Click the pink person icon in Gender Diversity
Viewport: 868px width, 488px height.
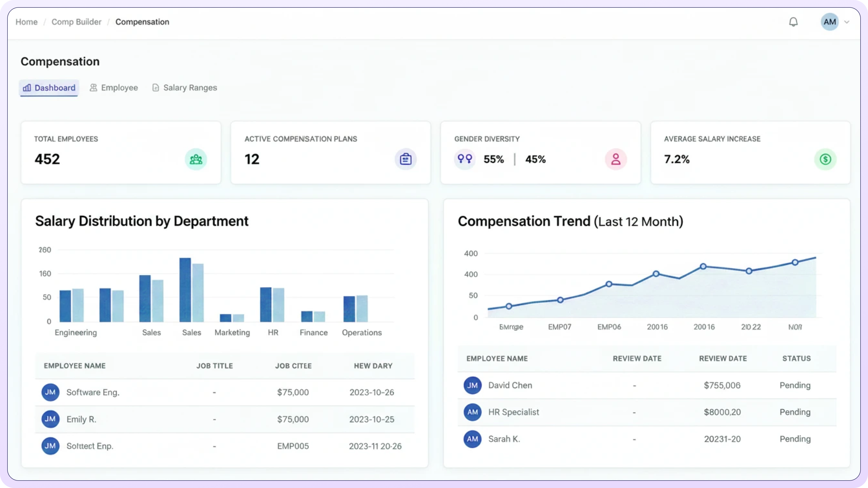click(x=616, y=159)
